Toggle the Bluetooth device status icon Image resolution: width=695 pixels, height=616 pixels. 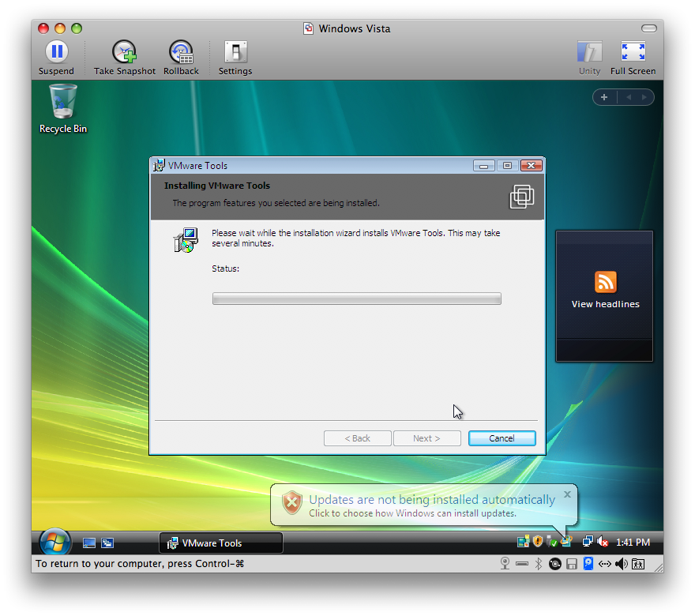pyautogui.click(x=539, y=564)
